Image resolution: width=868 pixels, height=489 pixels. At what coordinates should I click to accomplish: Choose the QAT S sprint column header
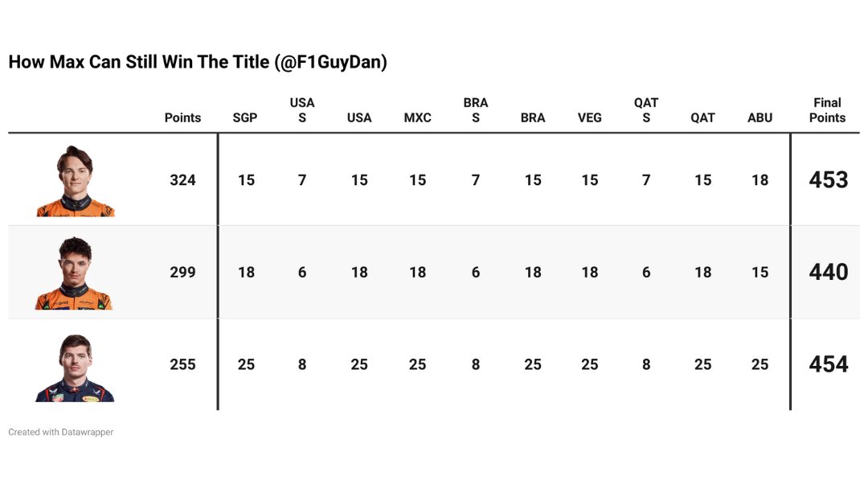tap(646, 110)
